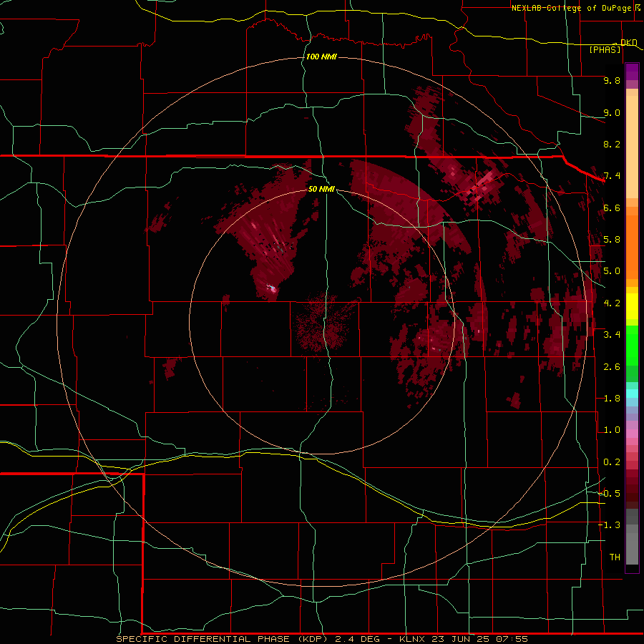Click the 7.4 value on the color scale
This screenshot has width=644, height=644.
point(612,176)
